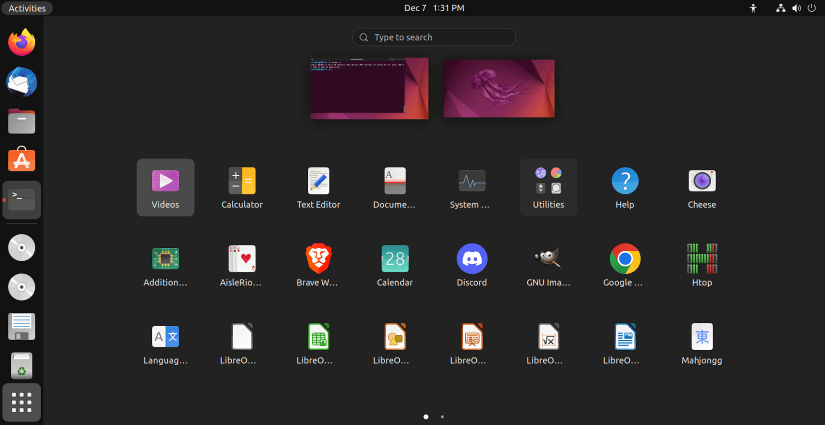
Task: Launch the Mahjongg game
Action: (x=702, y=343)
